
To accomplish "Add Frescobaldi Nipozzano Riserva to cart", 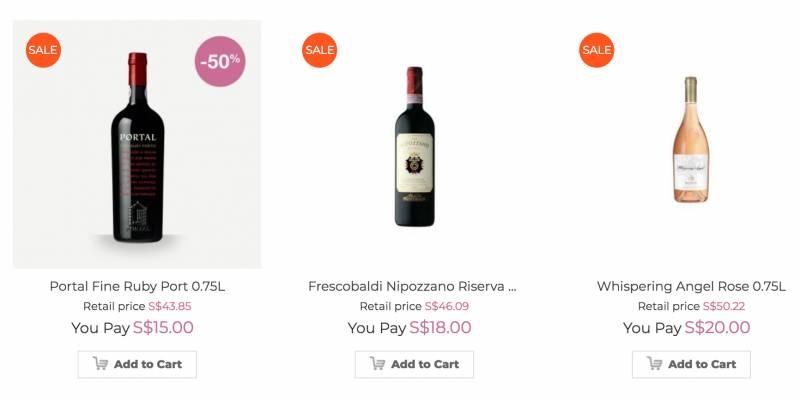I will (x=414, y=364).
